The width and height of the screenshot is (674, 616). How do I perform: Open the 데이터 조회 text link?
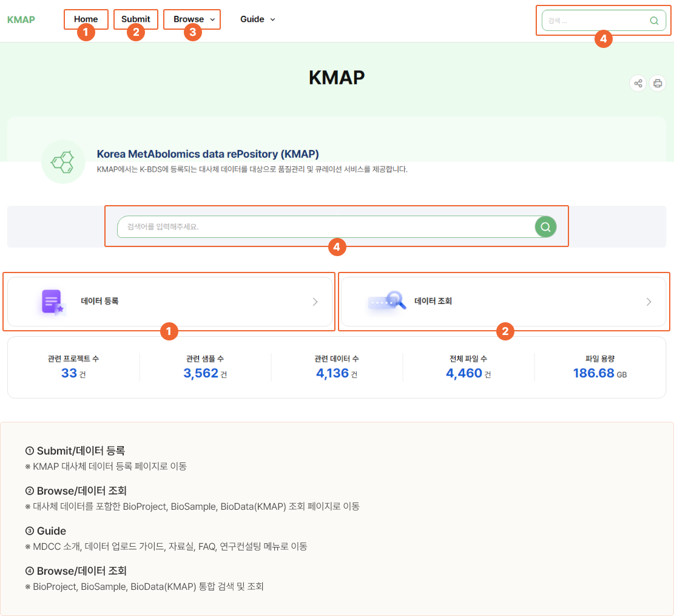pyautogui.click(x=433, y=301)
